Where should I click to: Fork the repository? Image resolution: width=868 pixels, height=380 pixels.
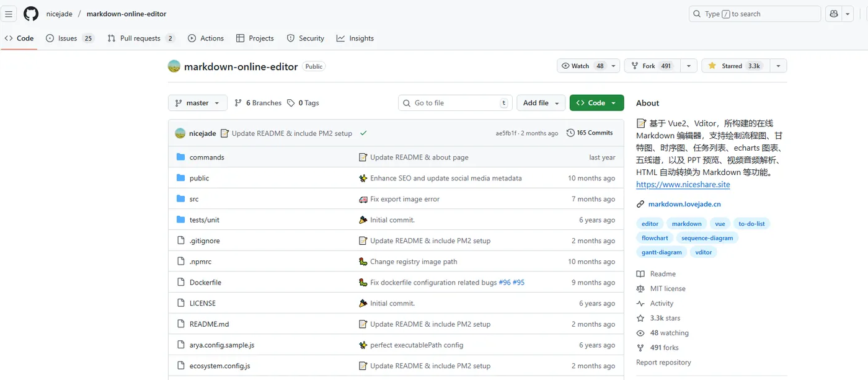(650, 65)
